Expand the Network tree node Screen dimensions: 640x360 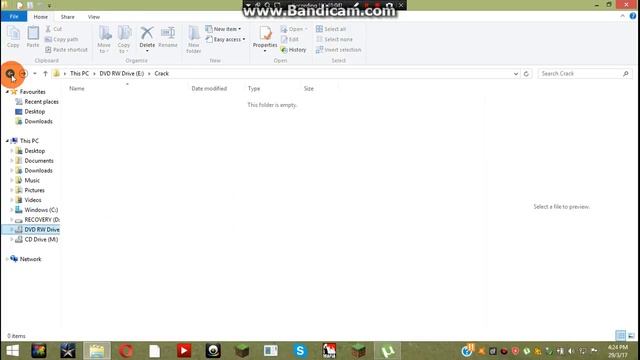(7, 259)
